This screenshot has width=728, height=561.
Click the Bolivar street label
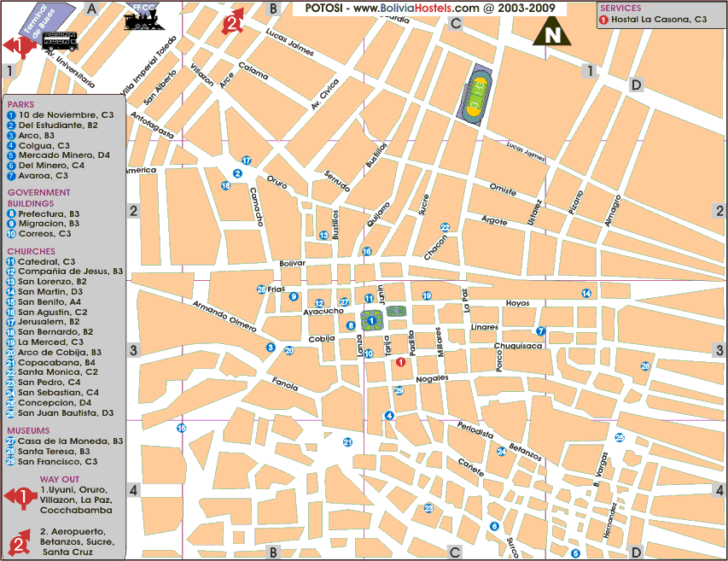[x=292, y=264]
